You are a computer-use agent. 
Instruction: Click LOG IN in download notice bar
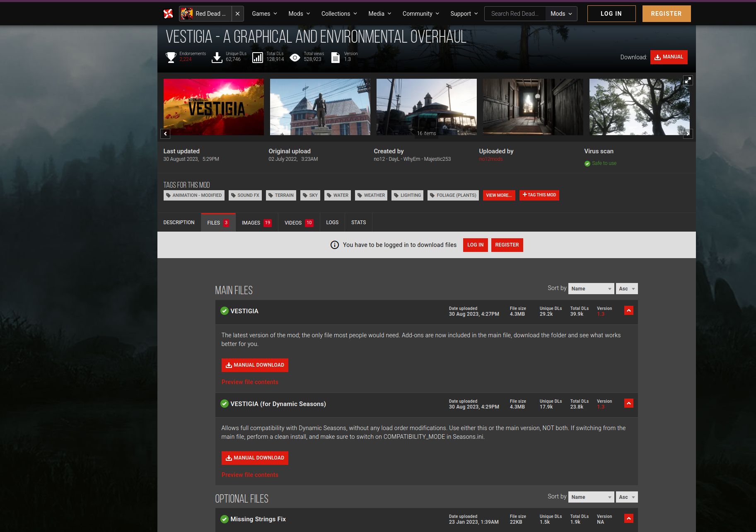click(x=476, y=245)
